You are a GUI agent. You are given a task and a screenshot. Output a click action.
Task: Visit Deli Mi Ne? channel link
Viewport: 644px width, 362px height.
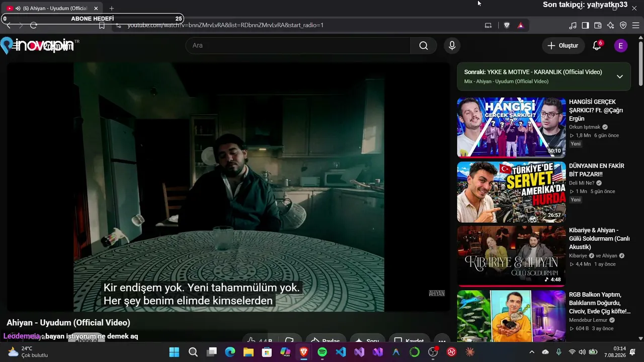tap(582, 183)
